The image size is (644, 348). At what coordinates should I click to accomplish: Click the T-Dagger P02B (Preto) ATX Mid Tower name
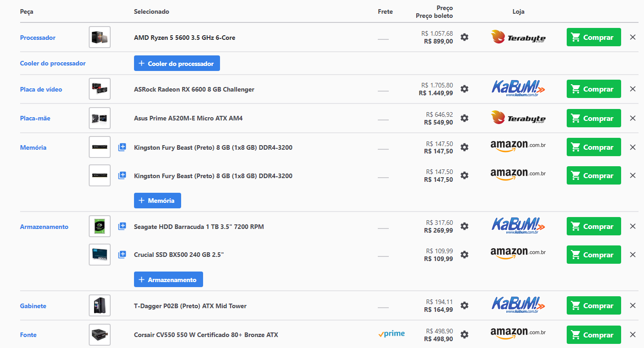(x=190, y=306)
